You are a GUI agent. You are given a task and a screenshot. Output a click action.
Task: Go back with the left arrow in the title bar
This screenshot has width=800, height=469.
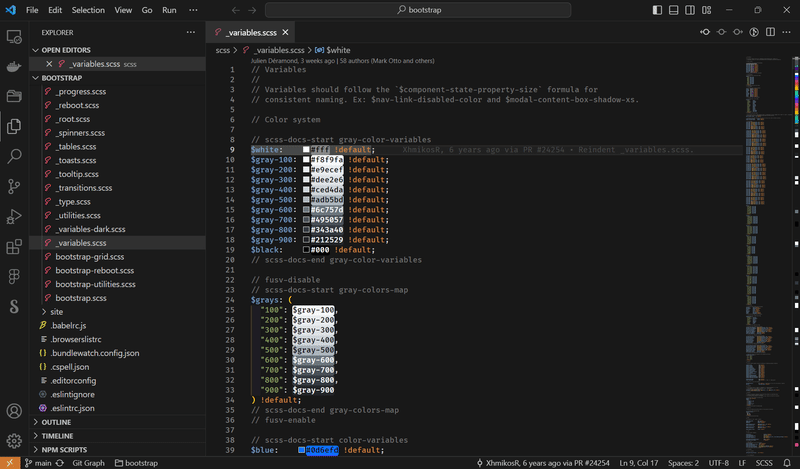tap(235, 10)
